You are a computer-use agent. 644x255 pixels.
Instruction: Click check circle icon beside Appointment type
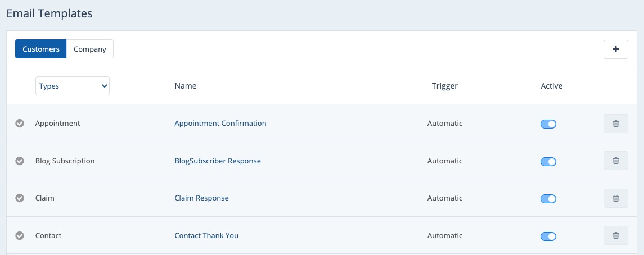tap(20, 124)
